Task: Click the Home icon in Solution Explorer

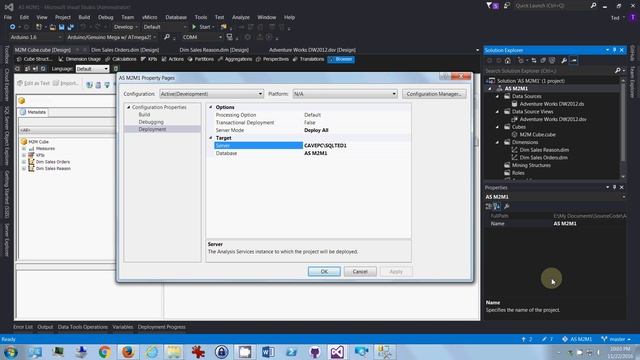Action: click(x=508, y=60)
